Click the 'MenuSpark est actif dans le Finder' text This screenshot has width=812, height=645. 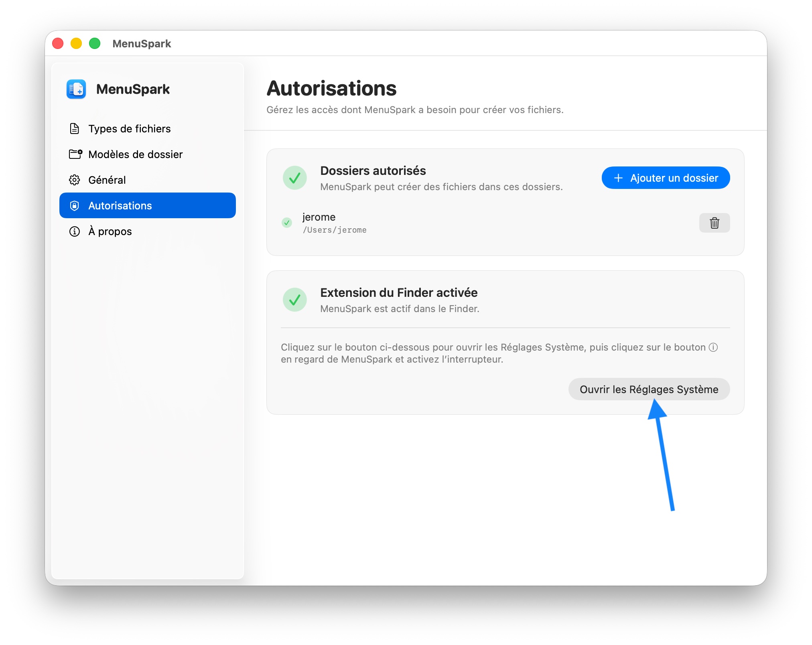coord(400,309)
